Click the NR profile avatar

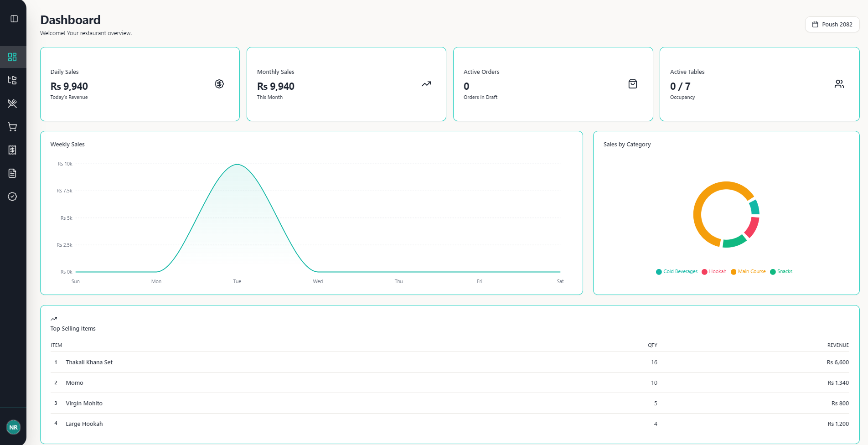13,427
